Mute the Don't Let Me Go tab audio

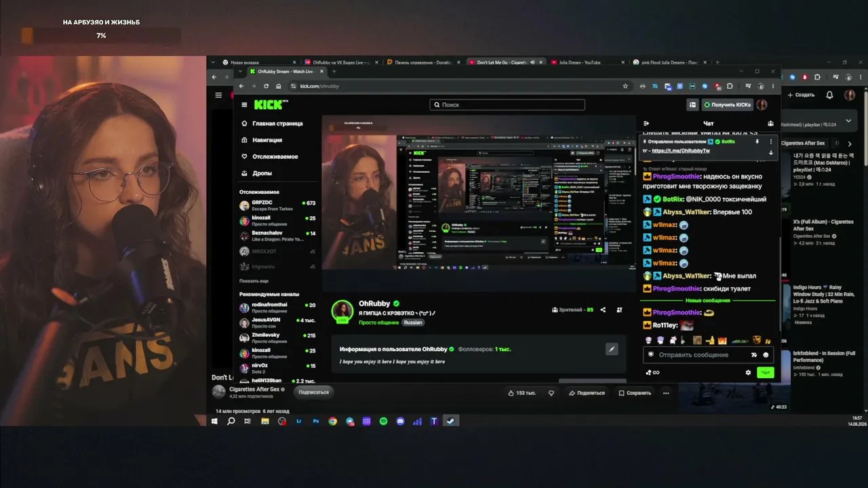click(532, 62)
